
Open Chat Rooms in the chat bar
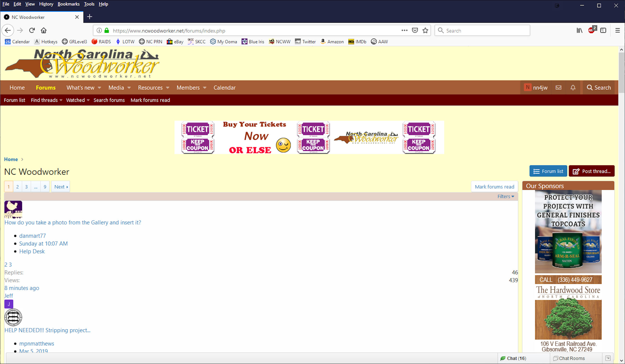click(569, 358)
